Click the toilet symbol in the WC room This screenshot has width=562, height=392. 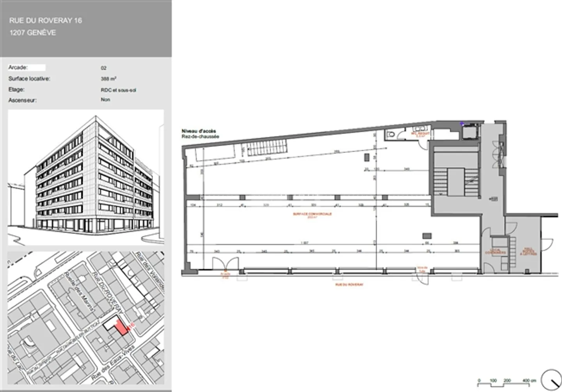(x=391, y=135)
